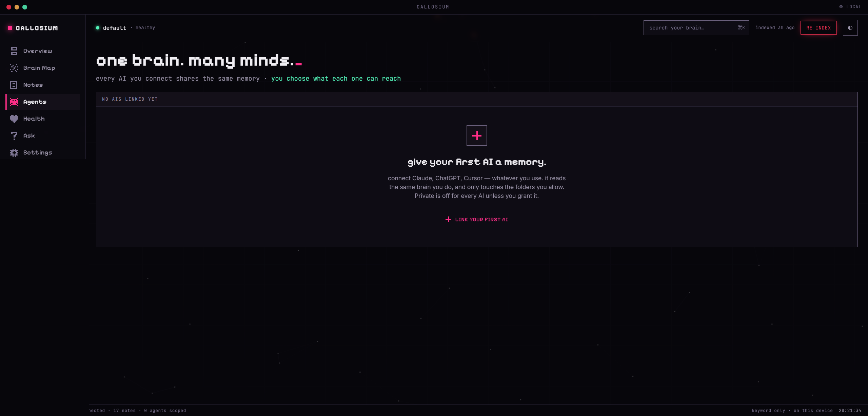
Task: Click the 20:21:34 clock
Action: point(850,411)
